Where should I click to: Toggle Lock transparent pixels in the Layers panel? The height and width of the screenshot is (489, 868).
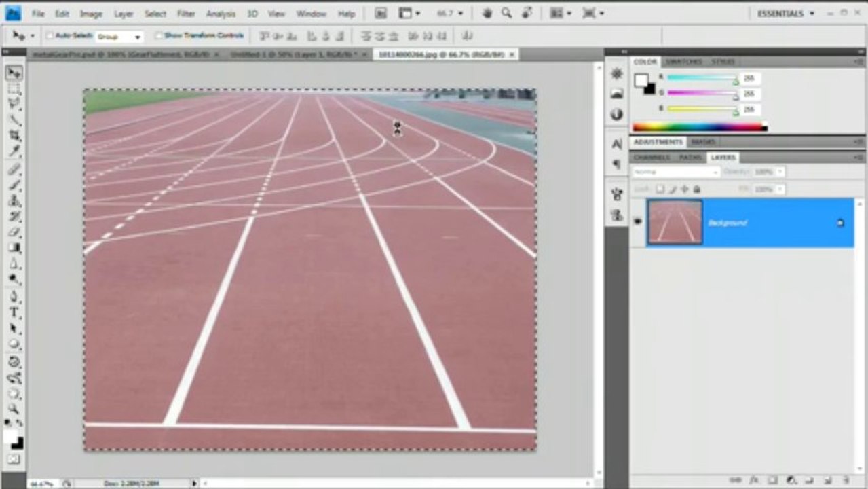click(660, 189)
